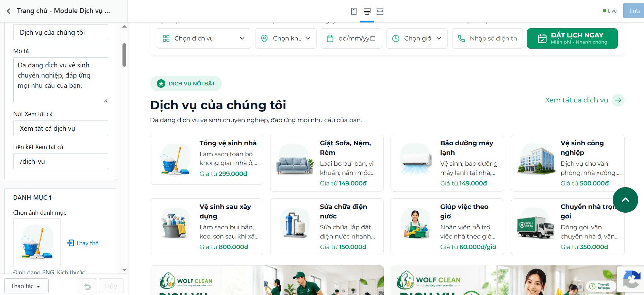The width and height of the screenshot is (644, 295).
Task: Click the 'DỊCH VỤ NỔI BẬT' badge
Action: pos(186,83)
